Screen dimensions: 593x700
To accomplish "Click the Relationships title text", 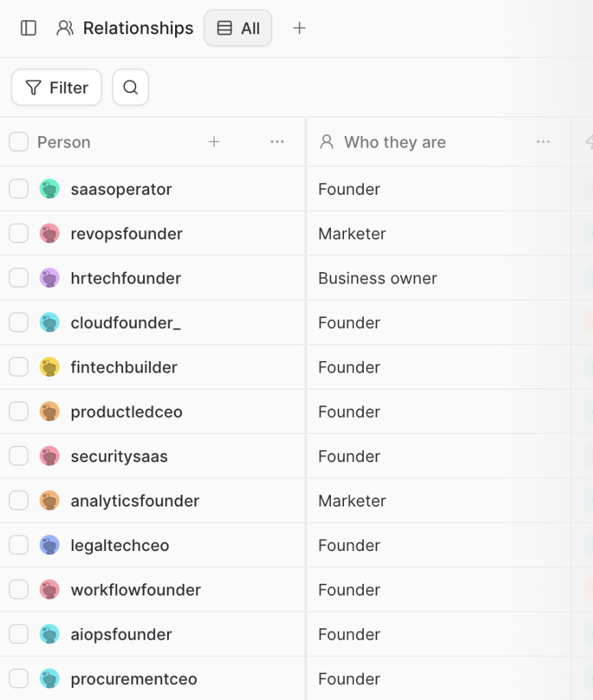I will point(138,28).
